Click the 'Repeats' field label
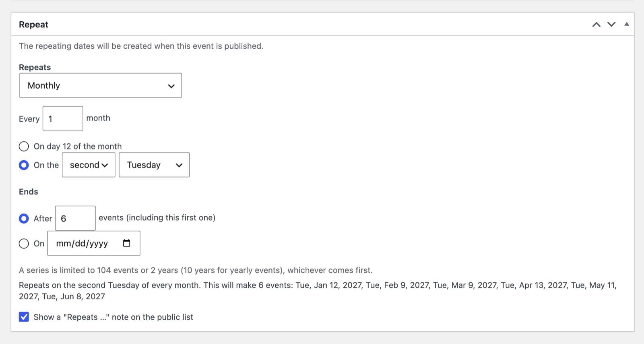 (35, 67)
